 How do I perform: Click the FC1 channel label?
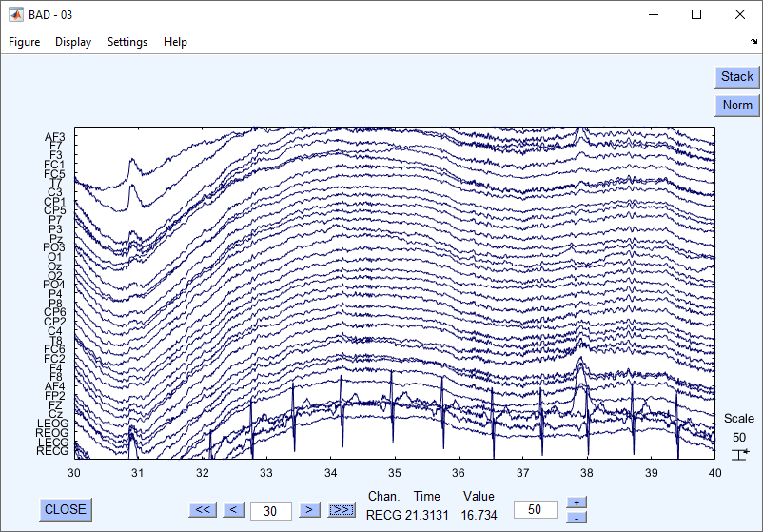54,165
